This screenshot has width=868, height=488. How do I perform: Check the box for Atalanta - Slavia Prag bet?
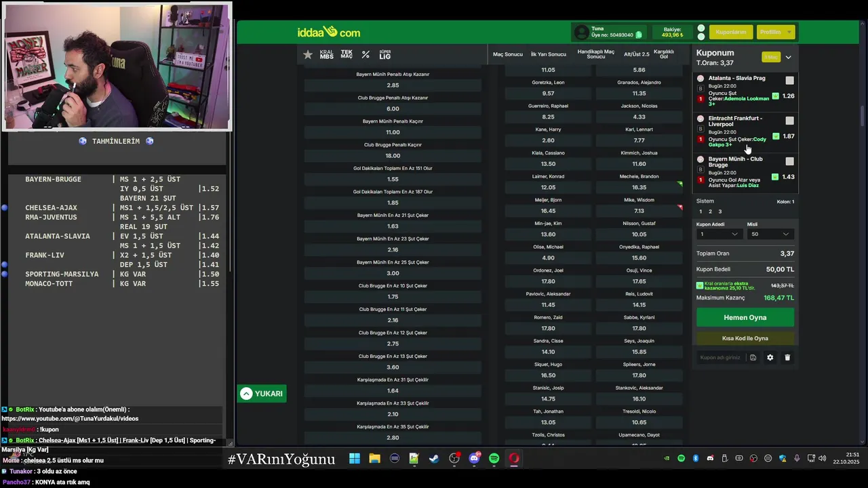coord(789,81)
